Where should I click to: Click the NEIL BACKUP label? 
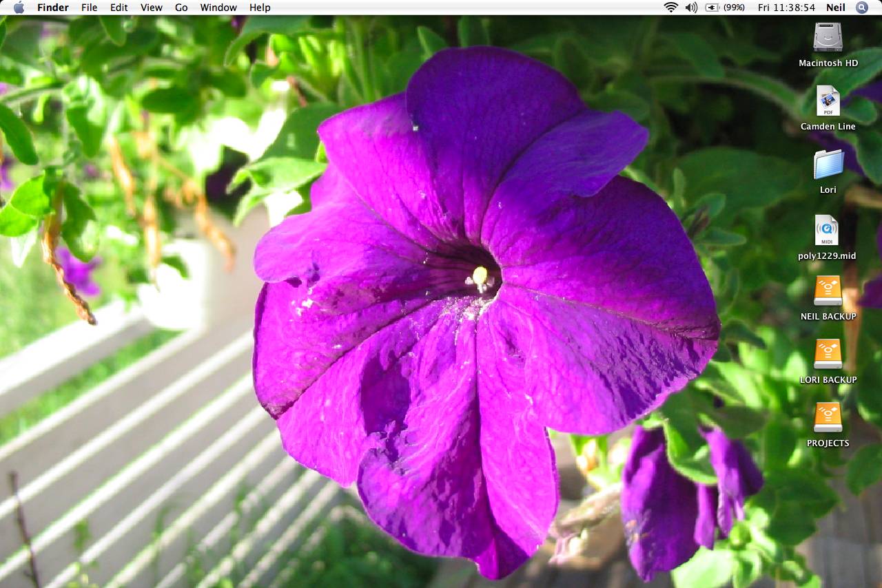pos(828,316)
